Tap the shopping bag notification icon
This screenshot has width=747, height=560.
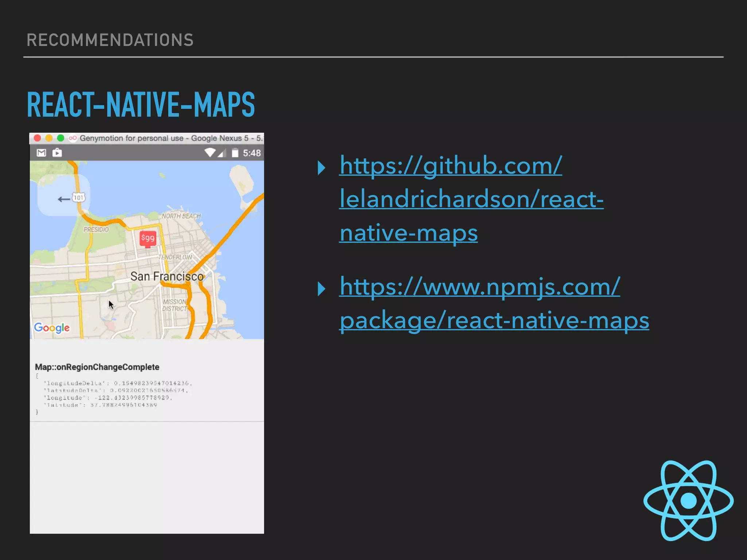pos(57,152)
